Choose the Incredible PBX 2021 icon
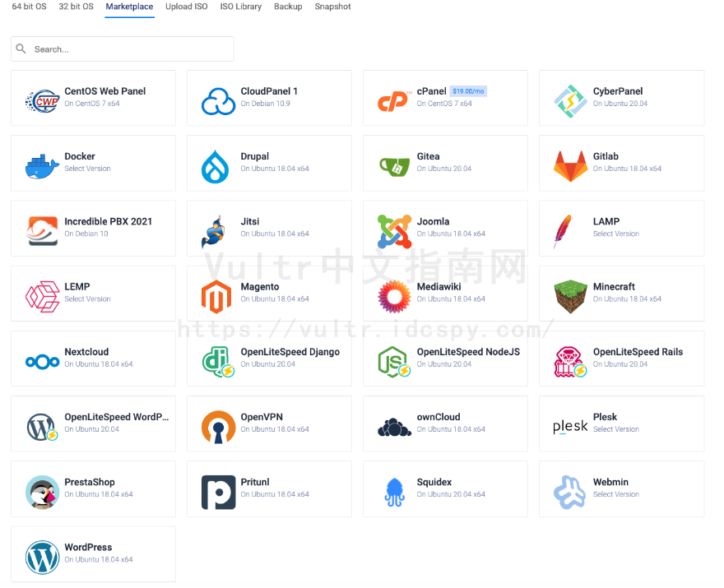The image size is (724, 588). [43, 231]
